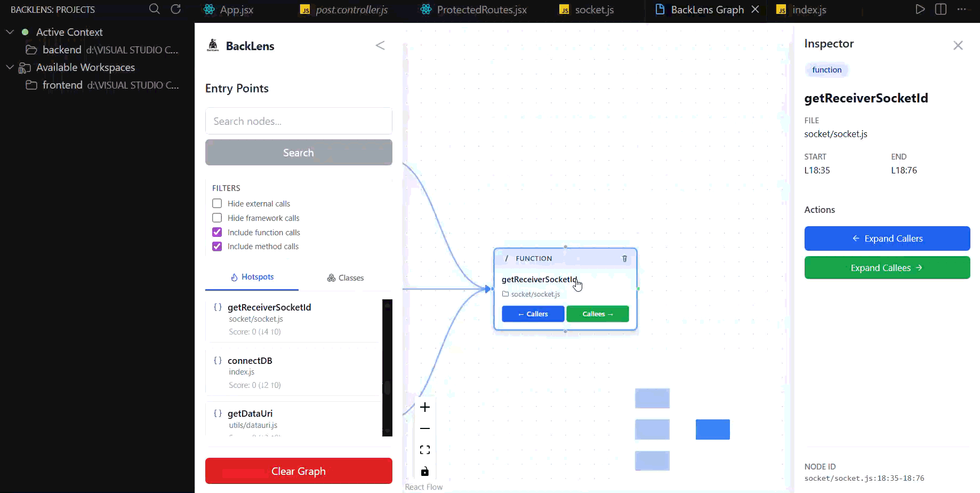The width and height of the screenshot is (980, 493).
Task: Click the L18:76 end value
Action: (904, 170)
